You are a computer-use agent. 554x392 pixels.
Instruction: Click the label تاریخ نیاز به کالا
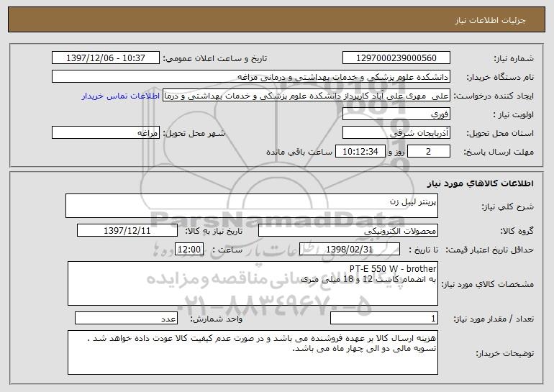pyautogui.click(x=214, y=232)
